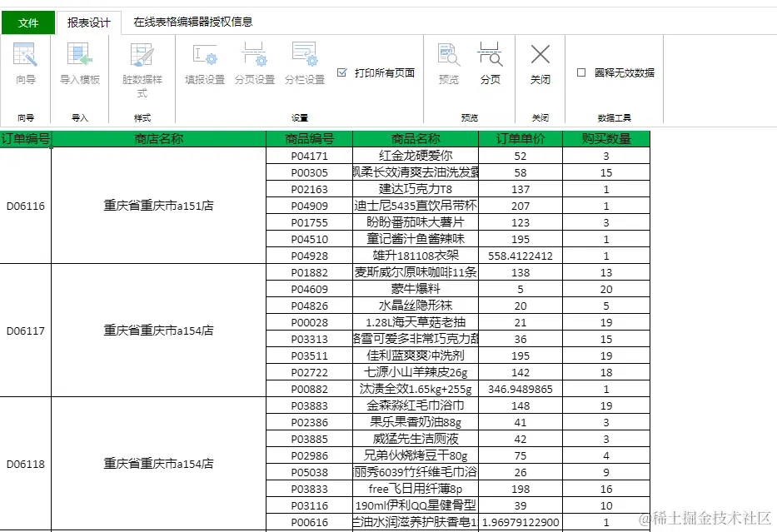Viewport: 777px width, 532px height.
Task: Select the 威猛先生洁厕液 product cell
Action: coord(416,439)
